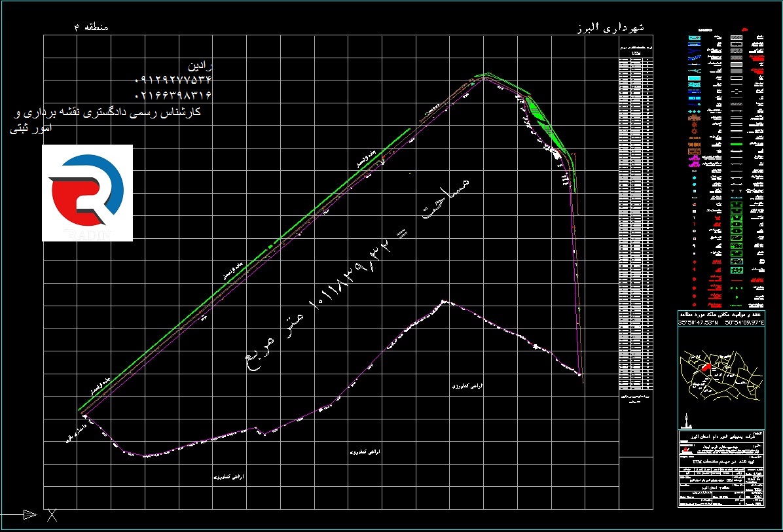Pick the peak vertex of the southern boundary
Viewport: 783px width, 532px height.
coord(445,301)
